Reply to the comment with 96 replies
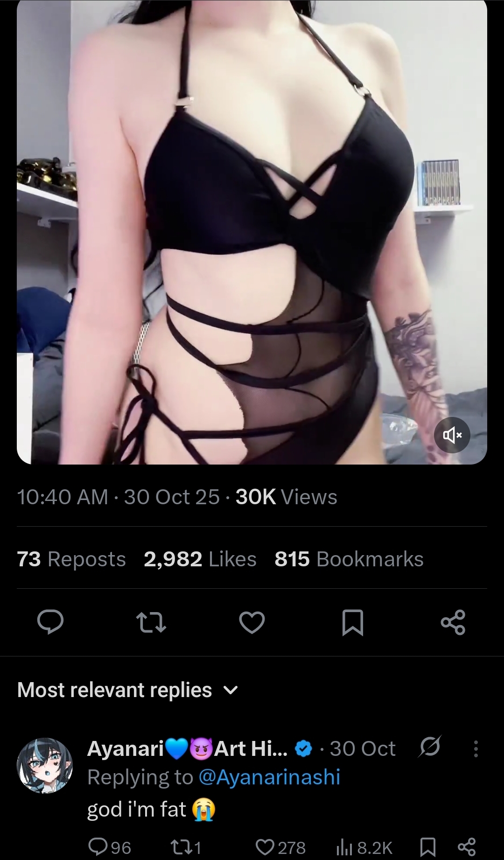The image size is (504, 860). coord(110,847)
